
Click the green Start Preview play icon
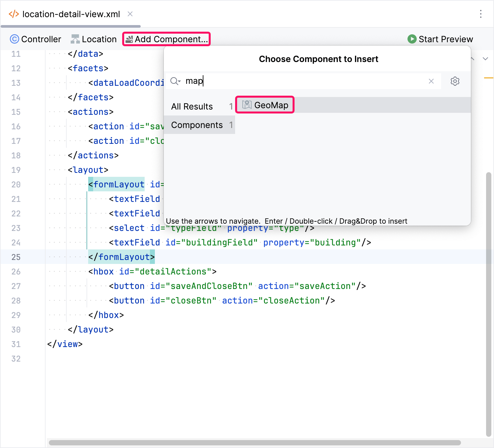click(412, 39)
